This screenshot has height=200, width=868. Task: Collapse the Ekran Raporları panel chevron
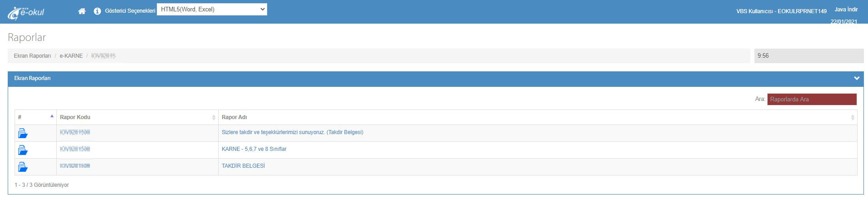point(856,78)
